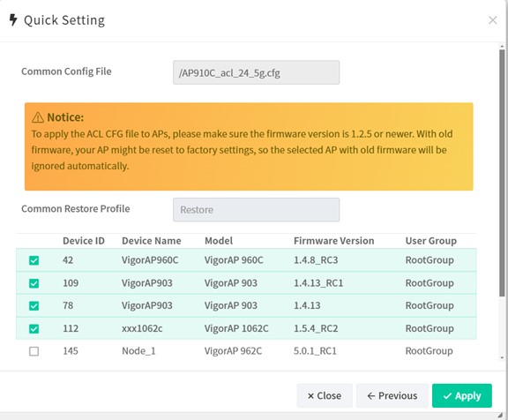This screenshot has height=420, width=508.
Task: Click the VigorAP 962C model cell
Action: tap(233, 351)
